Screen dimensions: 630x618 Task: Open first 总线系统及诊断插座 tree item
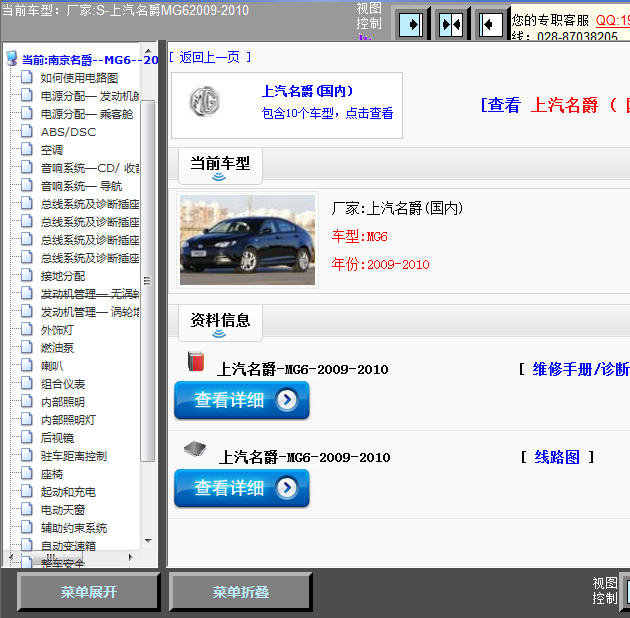pos(90,204)
